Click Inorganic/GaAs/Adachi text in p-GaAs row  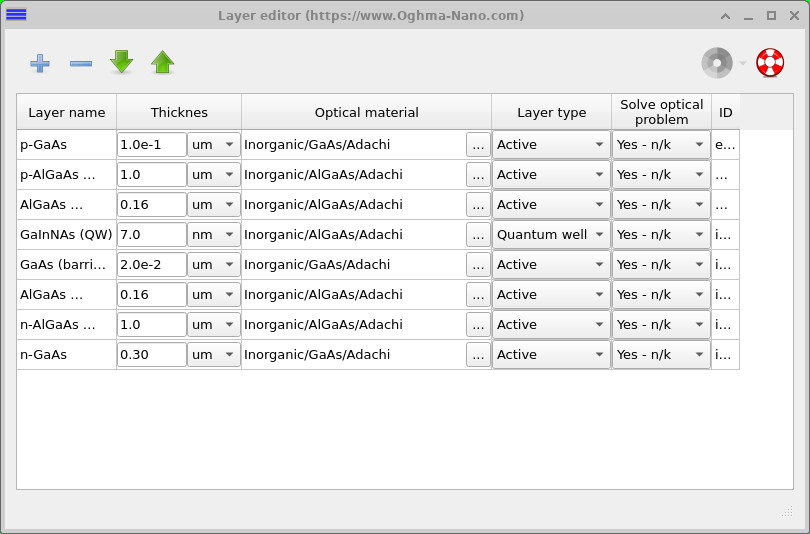click(x=317, y=145)
